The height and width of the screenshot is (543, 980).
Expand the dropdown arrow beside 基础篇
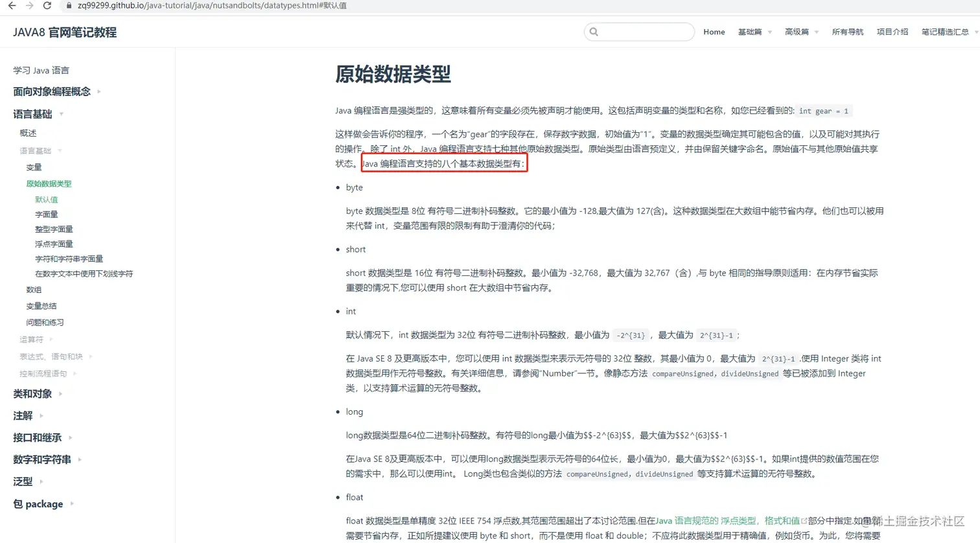click(x=770, y=32)
